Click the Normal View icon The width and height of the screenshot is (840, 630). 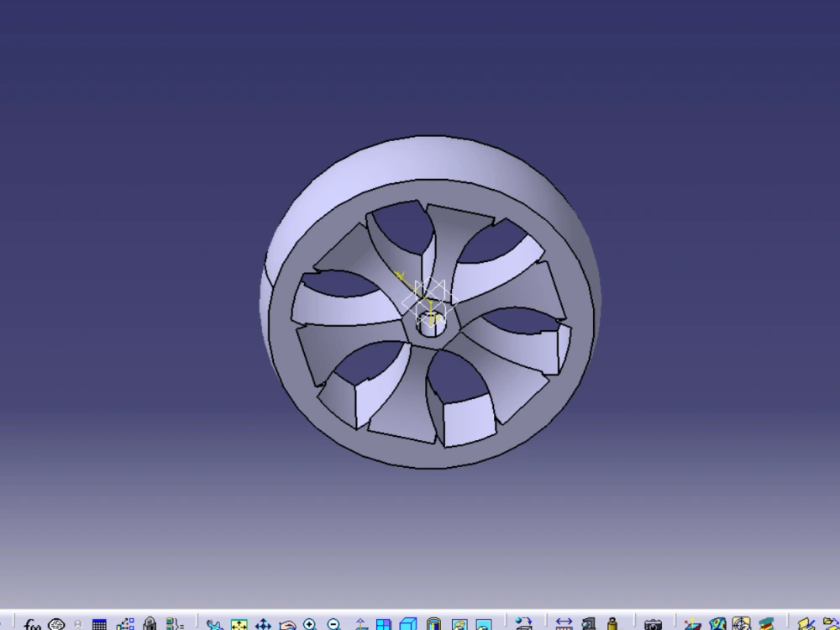coord(360,625)
